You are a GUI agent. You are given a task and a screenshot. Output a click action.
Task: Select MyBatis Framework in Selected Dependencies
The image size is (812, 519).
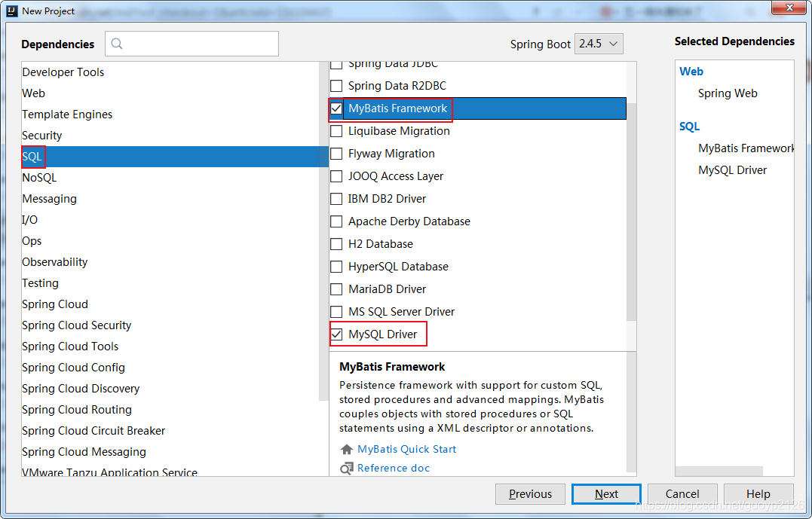point(746,148)
